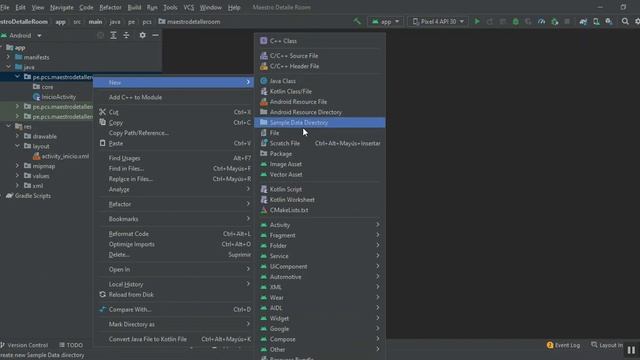
Task: Click Reload from Disk refresh icon
Action: (102, 294)
